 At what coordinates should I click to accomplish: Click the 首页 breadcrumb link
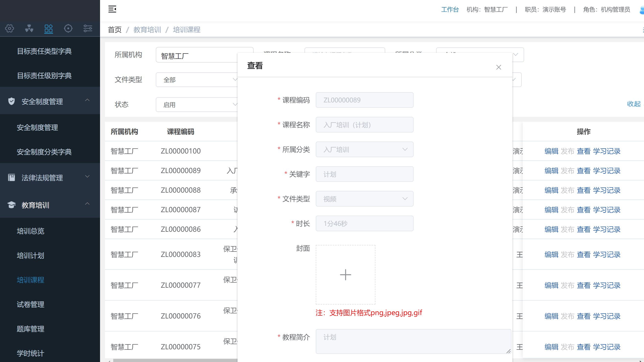114,30
